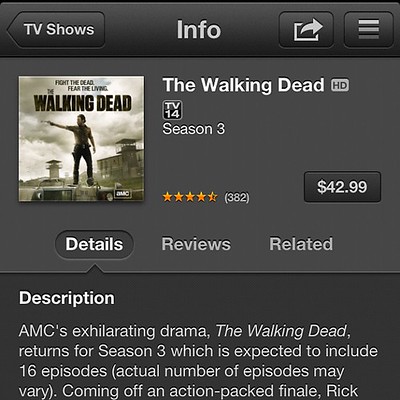Image resolution: width=400 pixels, height=400 pixels.
Task: Tap the Info title in navigation bar
Action: tap(199, 30)
